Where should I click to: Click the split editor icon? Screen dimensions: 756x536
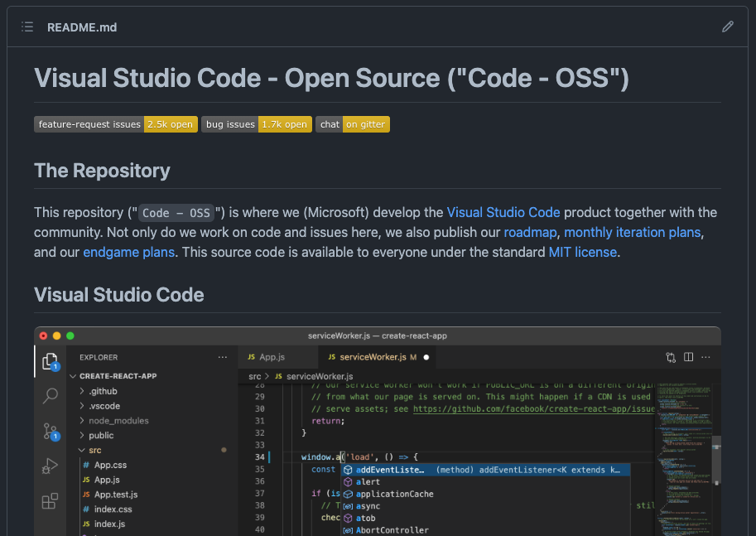tap(688, 357)
